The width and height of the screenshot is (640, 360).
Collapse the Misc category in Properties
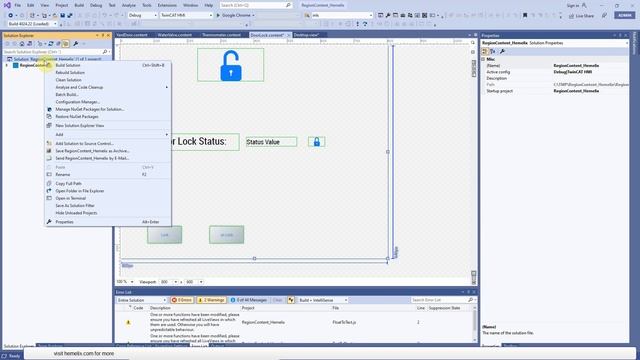[x=484, y=59]
